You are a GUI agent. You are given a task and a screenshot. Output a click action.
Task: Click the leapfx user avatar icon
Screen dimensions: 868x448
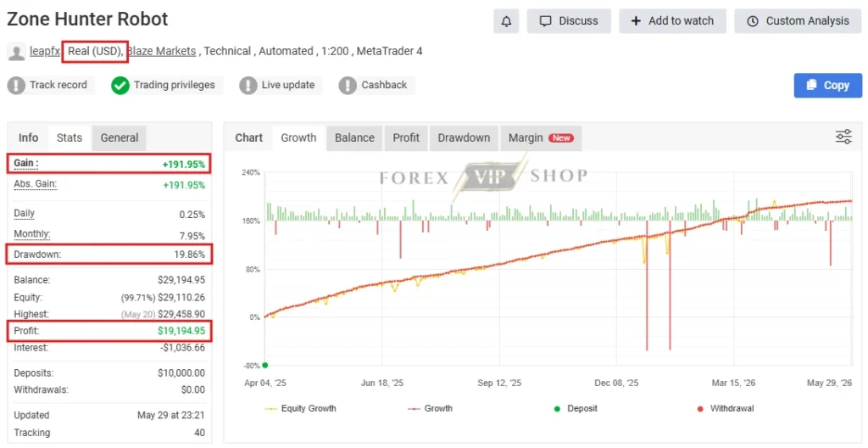17,52
